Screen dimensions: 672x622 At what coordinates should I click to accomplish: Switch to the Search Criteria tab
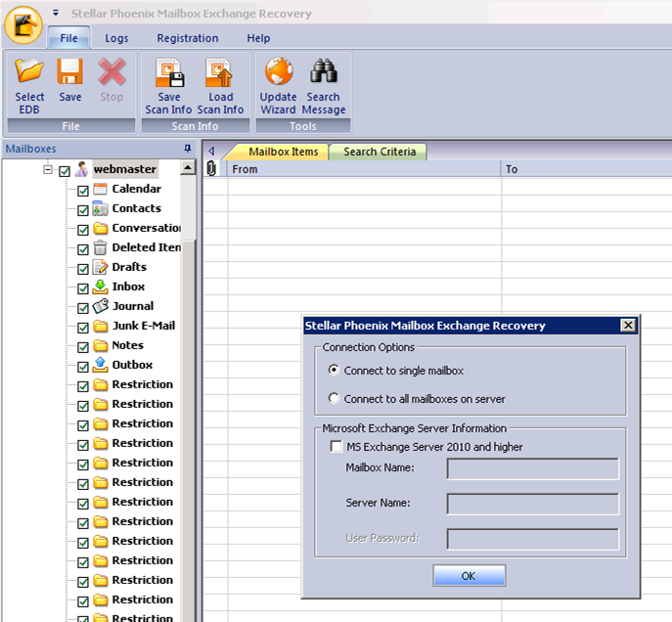(380, 152)
